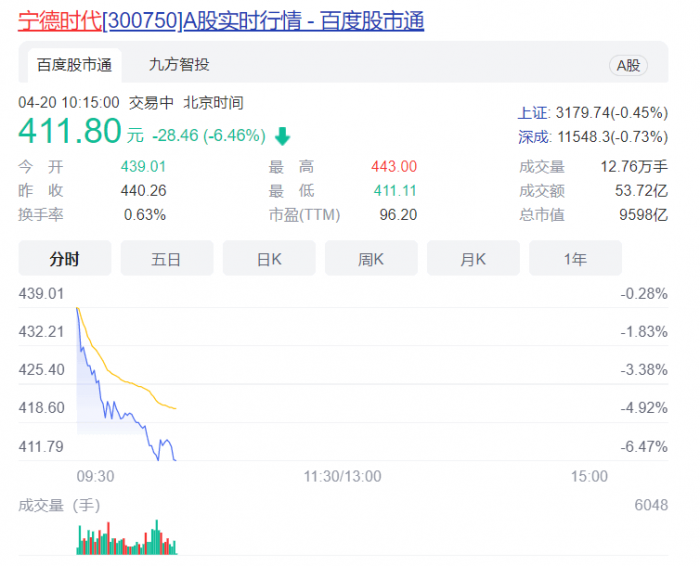Select the 百度股市通 tab
This screenshot has height=566, width=700.
[75, 65]
